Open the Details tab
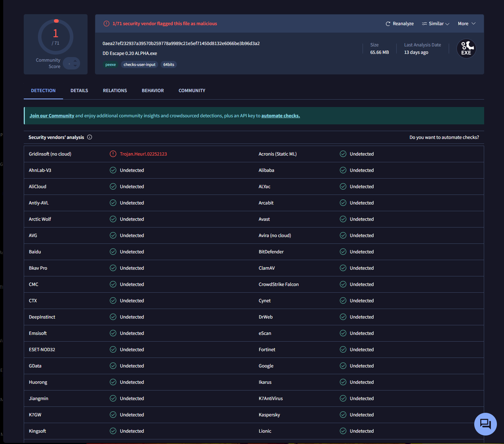The width and height of the screenshot is (504, 444). point(79,91)
